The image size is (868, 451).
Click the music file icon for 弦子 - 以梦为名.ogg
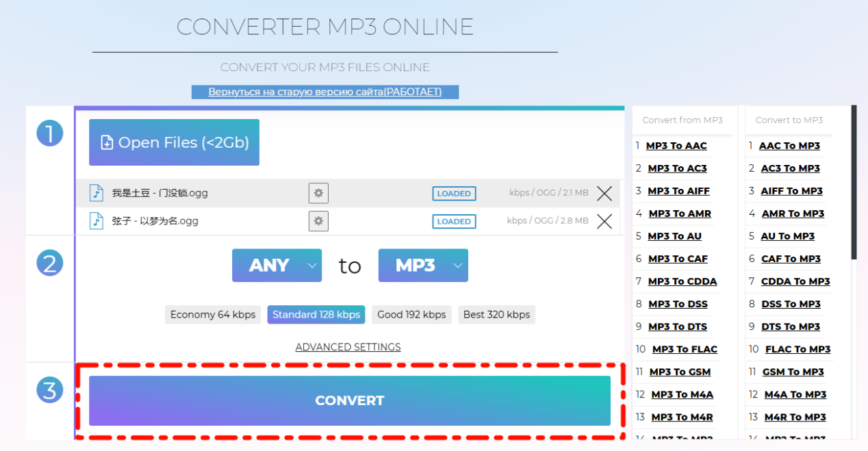[x=97, y=221]
